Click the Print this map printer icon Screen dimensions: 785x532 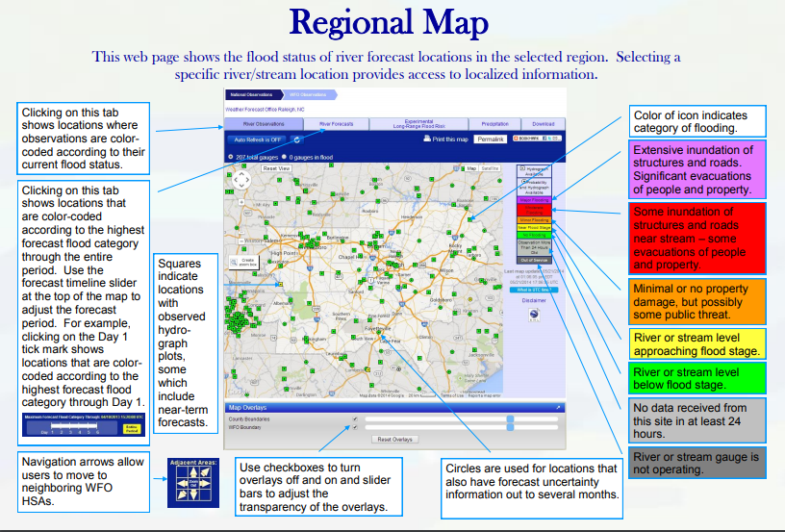coord(427,139)
